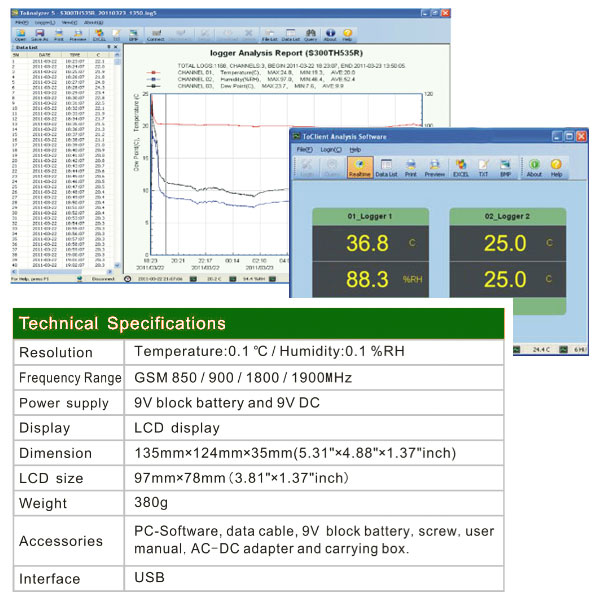
Task: Open the File menu in ToClient
Action: 304,150
